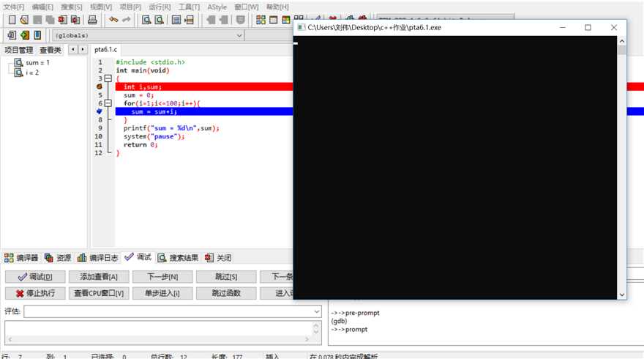Click the 跳过函数 button

click(x=226, y=293)
